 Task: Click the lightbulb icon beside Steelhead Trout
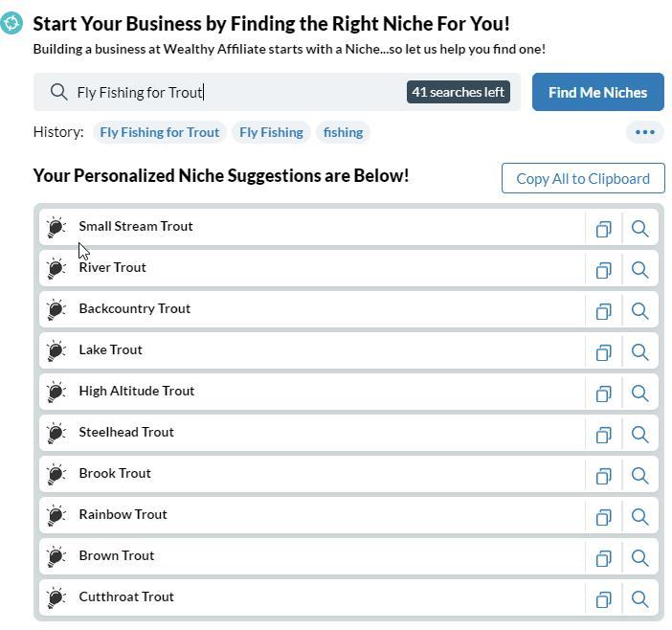coord(56,433)
